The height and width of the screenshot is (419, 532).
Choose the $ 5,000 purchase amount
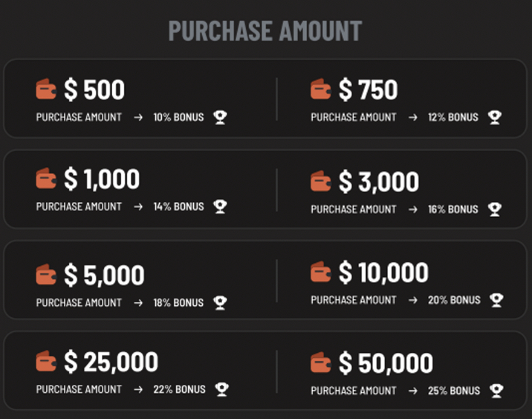coord(104,275)
